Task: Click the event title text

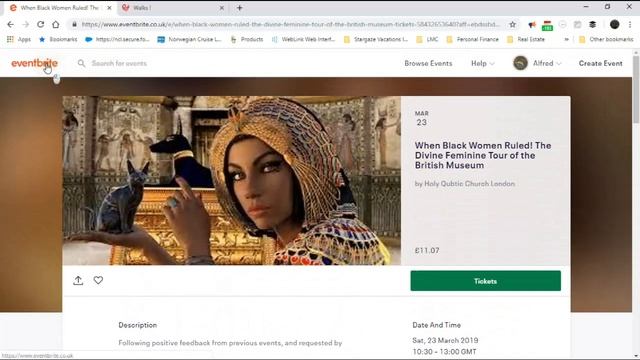Action: click(x=483, y=156)
